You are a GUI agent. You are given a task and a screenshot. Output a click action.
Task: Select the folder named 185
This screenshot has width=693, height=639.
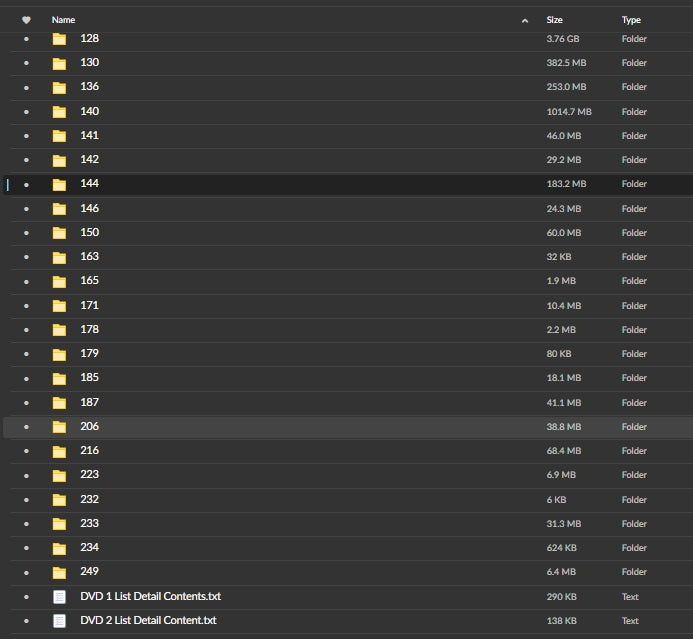tap(89, 378)
